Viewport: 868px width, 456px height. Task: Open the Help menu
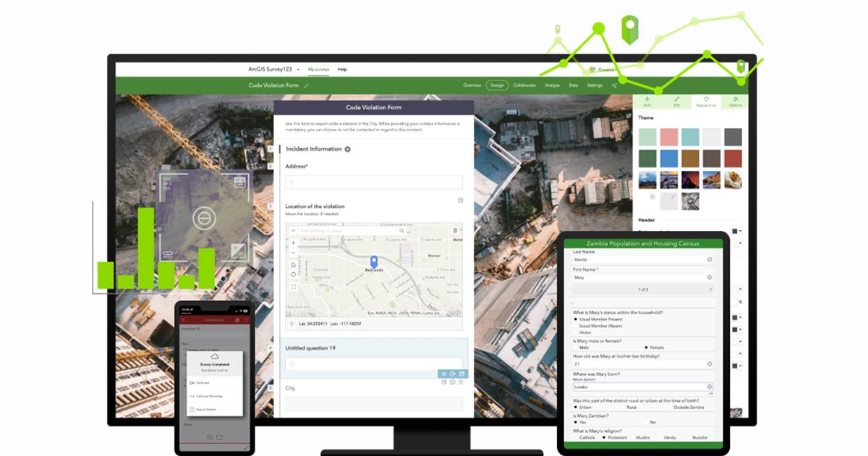pos(342,69)
